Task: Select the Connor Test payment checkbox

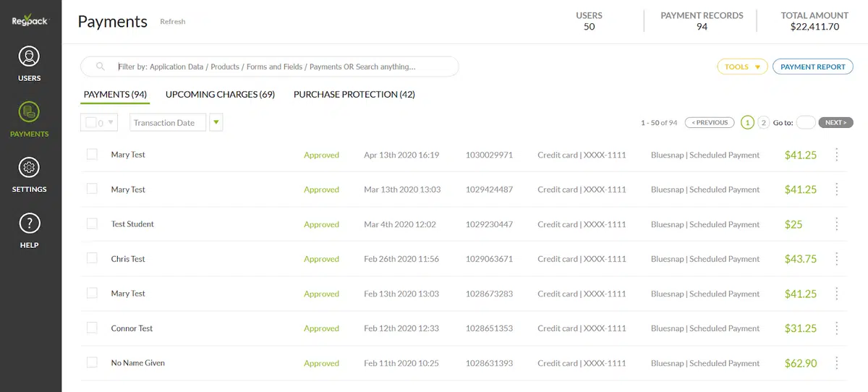Action: [92, 328]
